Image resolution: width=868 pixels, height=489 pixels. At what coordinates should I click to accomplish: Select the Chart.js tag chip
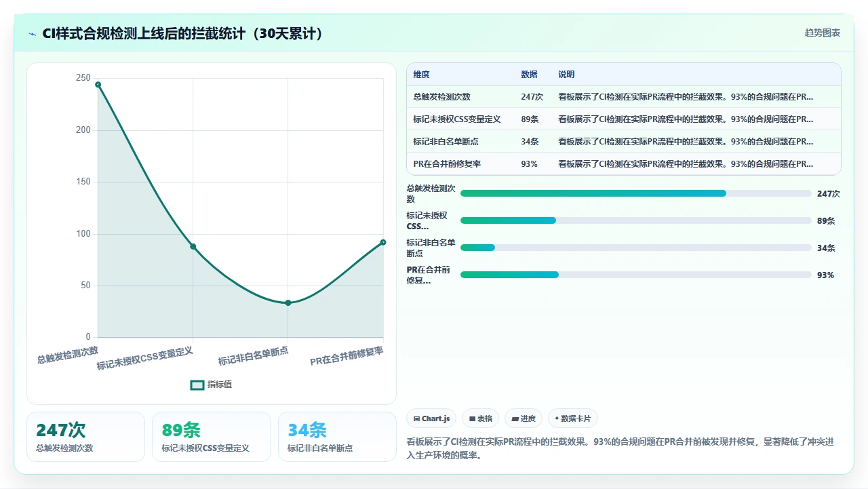coord(432,418)
